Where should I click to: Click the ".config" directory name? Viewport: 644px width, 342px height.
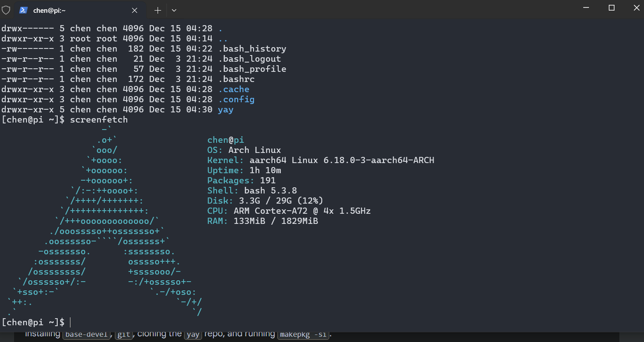(x=236, y=100)
